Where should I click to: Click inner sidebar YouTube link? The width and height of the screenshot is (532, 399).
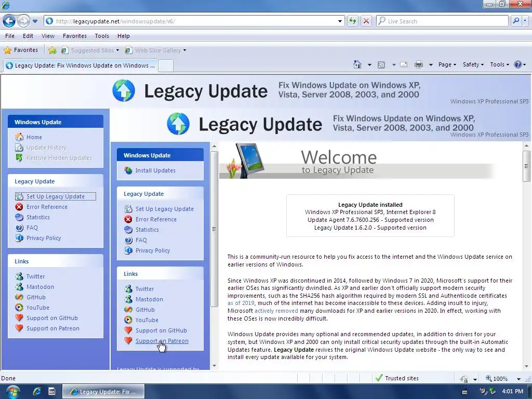point(147,320)
